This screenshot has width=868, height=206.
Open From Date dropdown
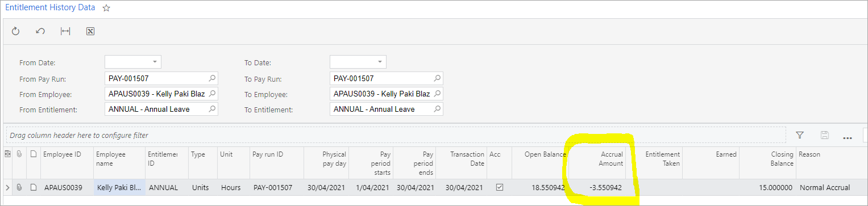pos(154,62)
